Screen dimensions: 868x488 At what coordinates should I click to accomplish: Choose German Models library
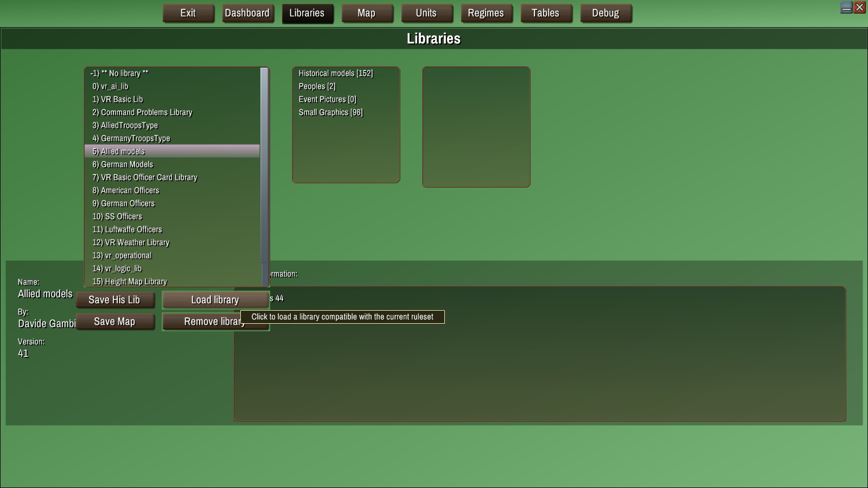tap(173, 164)
